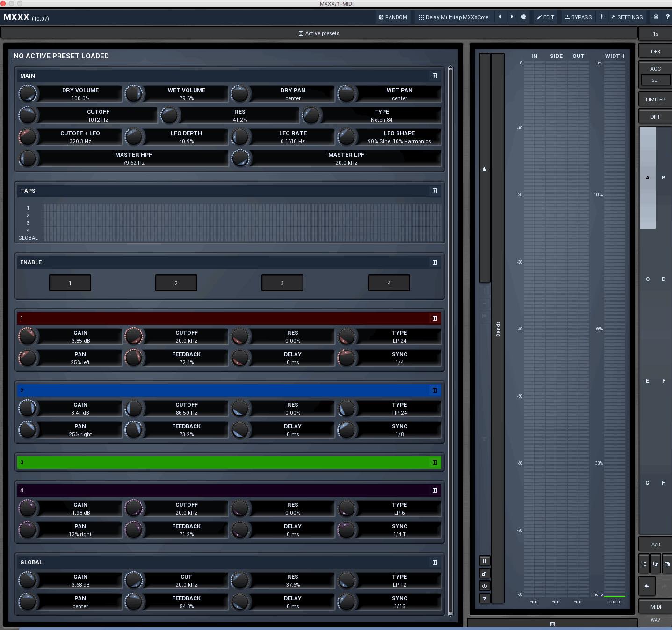Screen dimensions: 672x630
Task: Select preset slot A
Action: point(648,178)
